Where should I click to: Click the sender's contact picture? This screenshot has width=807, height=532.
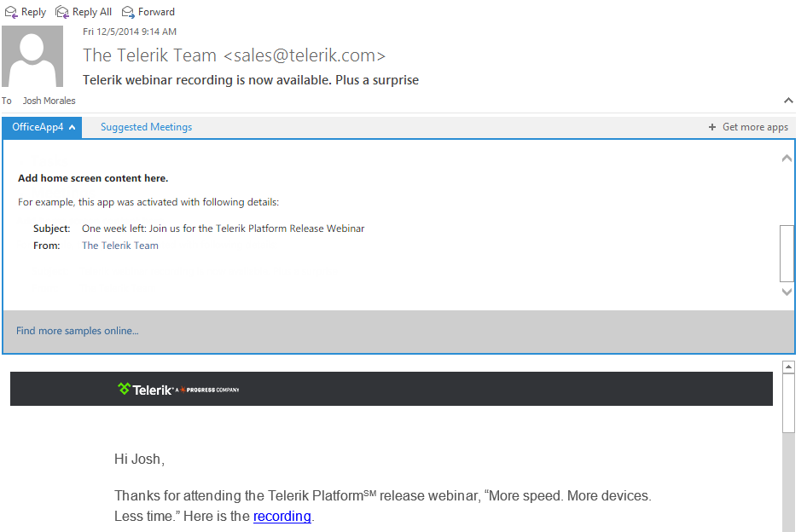pyautogui.click(x=32, y=56)
